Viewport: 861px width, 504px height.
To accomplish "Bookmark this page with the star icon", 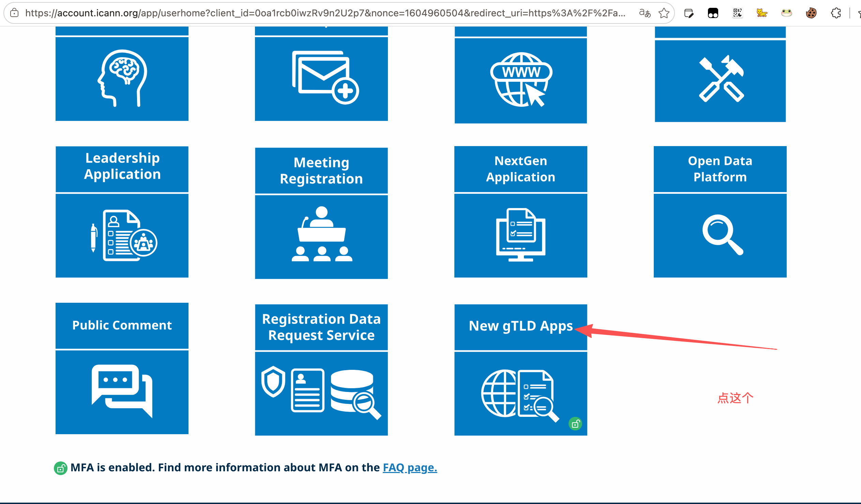I will click(x=664, y=13).
